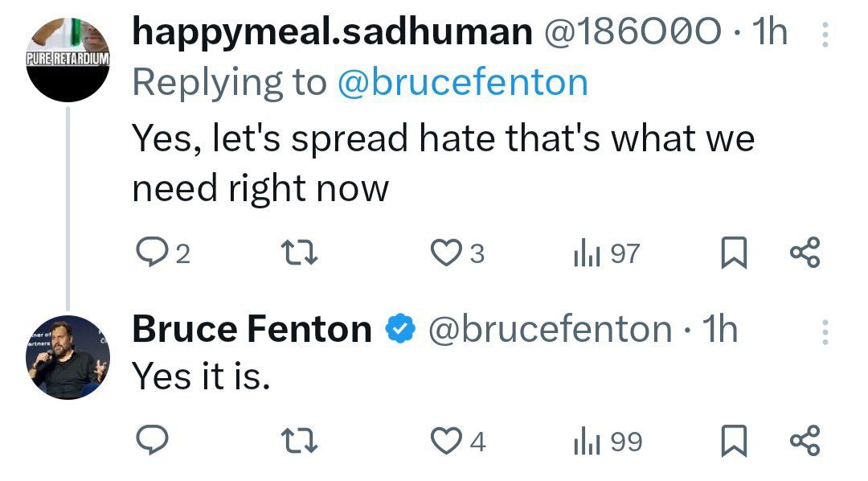Screen dimensions: 868x481
Task: Share Bruce Fenton's tweet
Action: [x=805, y=441]
